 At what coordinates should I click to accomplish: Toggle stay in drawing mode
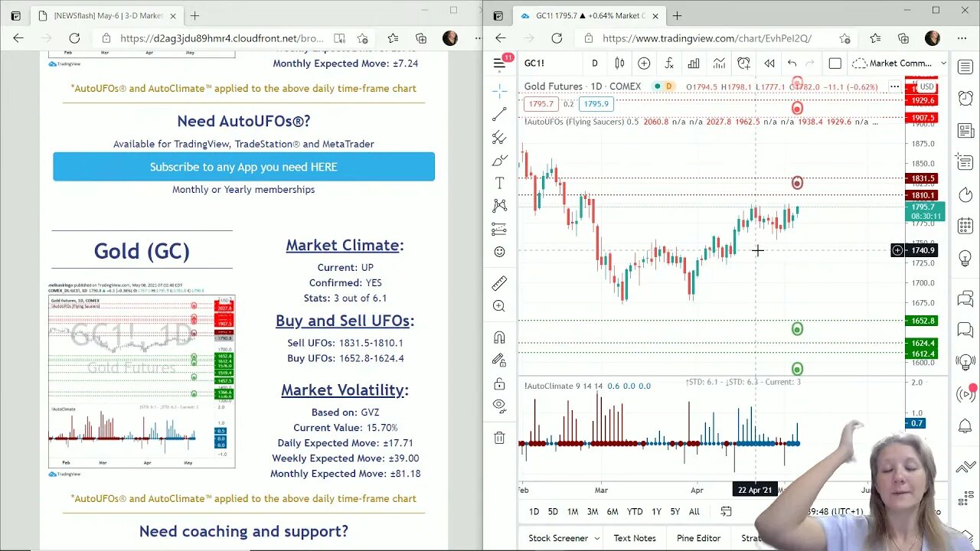coord(499,360)
